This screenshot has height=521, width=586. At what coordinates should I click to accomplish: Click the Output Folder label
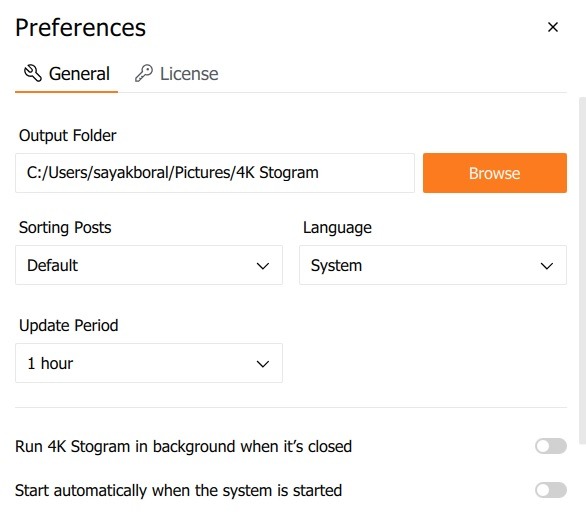coord(68,135)
